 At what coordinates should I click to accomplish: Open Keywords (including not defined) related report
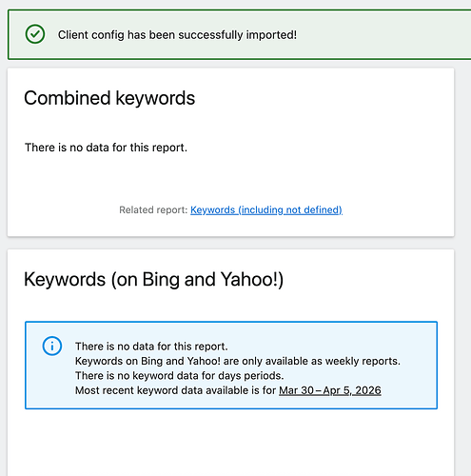(x=266, y=209)
